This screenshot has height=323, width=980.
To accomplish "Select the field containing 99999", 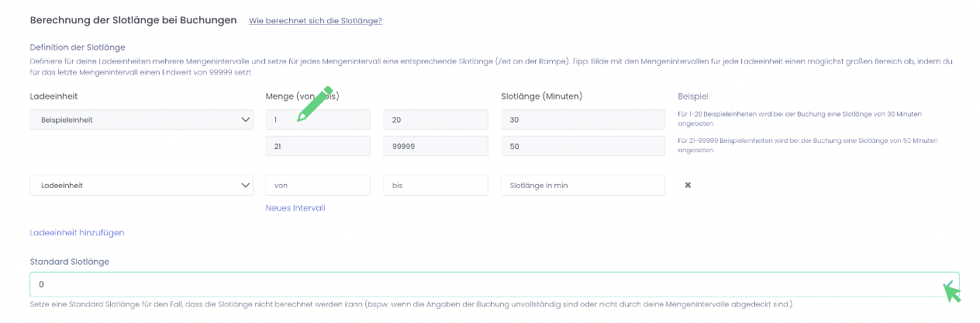I will (x=435, y=146).
